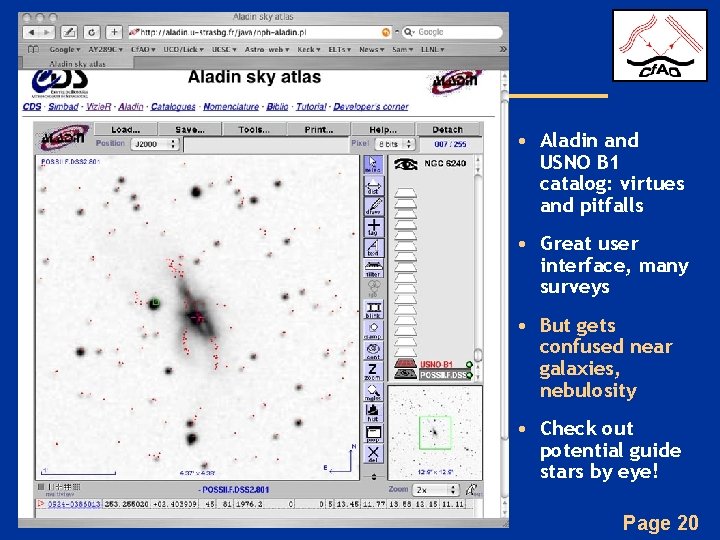The height and width of the screenshot is (540, 720).
Task: Open the J2000 position frame dropdown
Action: pyautogui.click(x=155, y=144)
